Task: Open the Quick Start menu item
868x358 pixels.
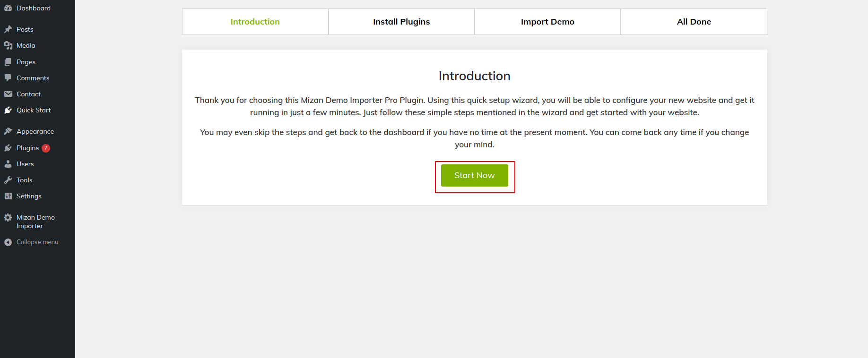Action: [34, 110]
